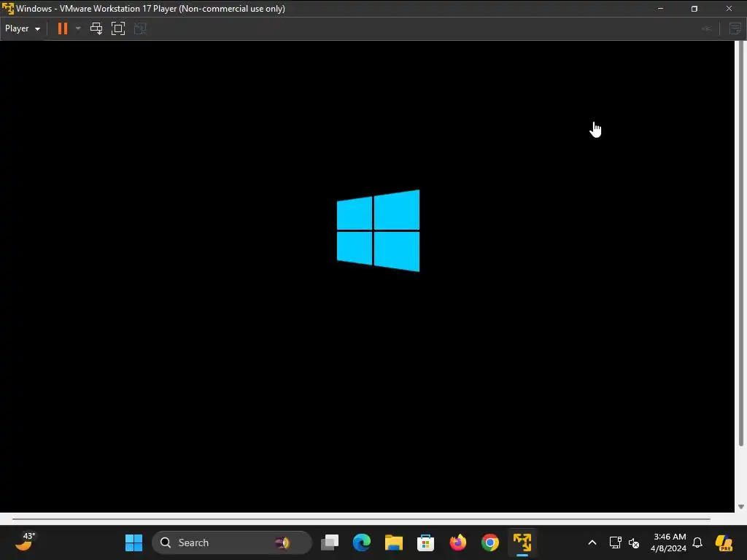Image resolution: width=747 pixels, height=560 pixels.
Task: Open the Windows Start menu
Action: [134, 542]
